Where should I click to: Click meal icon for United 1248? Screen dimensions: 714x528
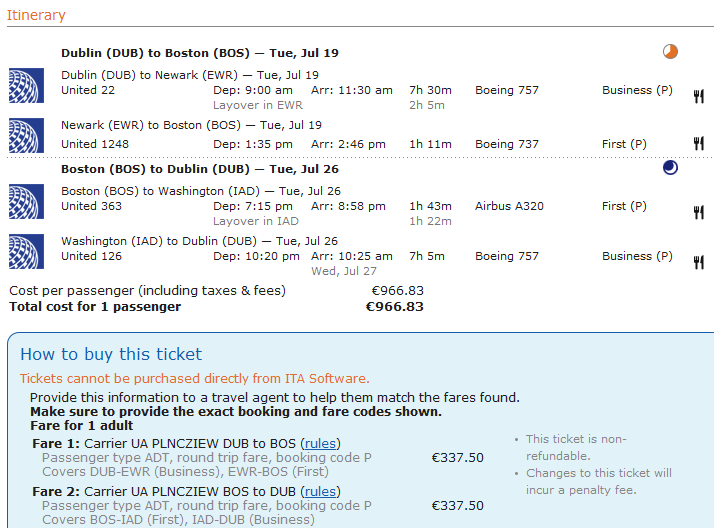[x=698, y=146]
